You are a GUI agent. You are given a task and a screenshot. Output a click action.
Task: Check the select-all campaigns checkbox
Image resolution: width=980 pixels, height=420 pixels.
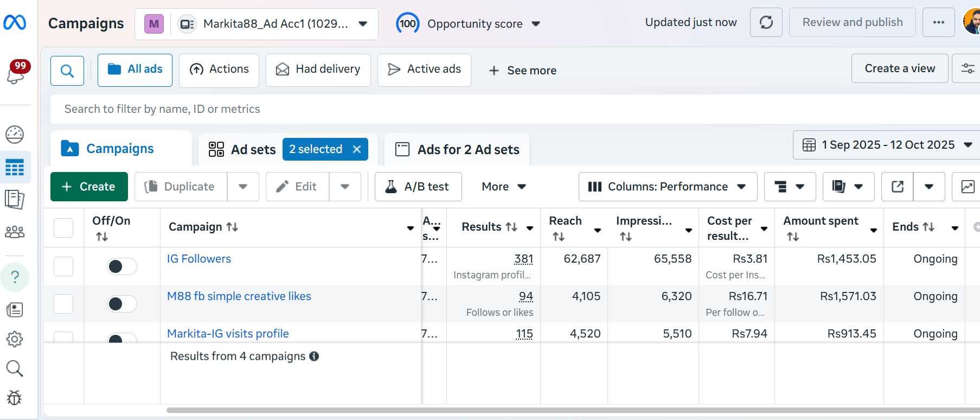click(63, 228)
